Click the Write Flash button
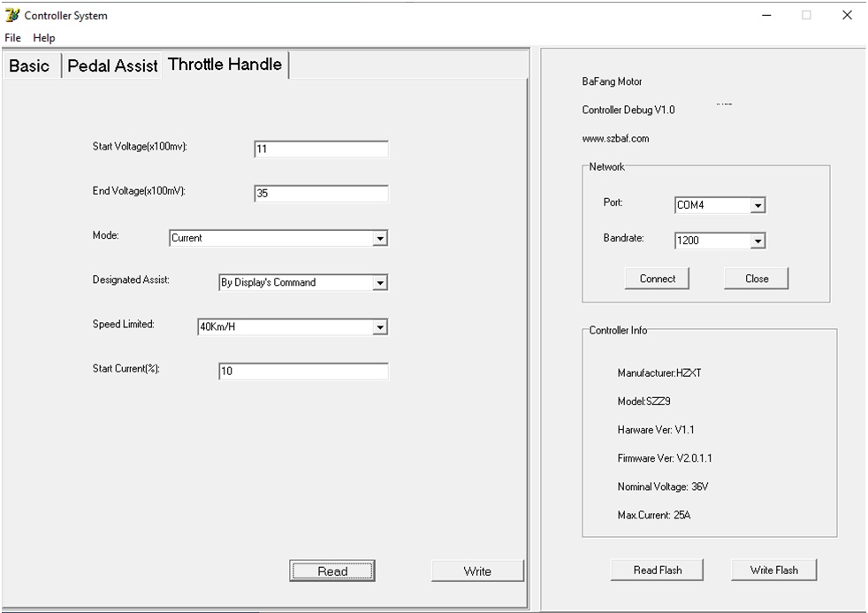 [774, 570]
